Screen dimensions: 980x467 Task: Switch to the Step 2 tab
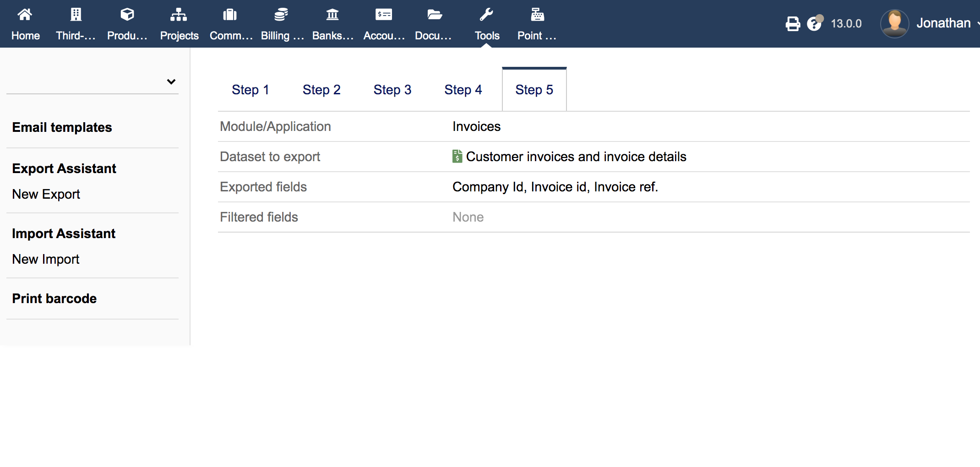click(x=321, y=90)
